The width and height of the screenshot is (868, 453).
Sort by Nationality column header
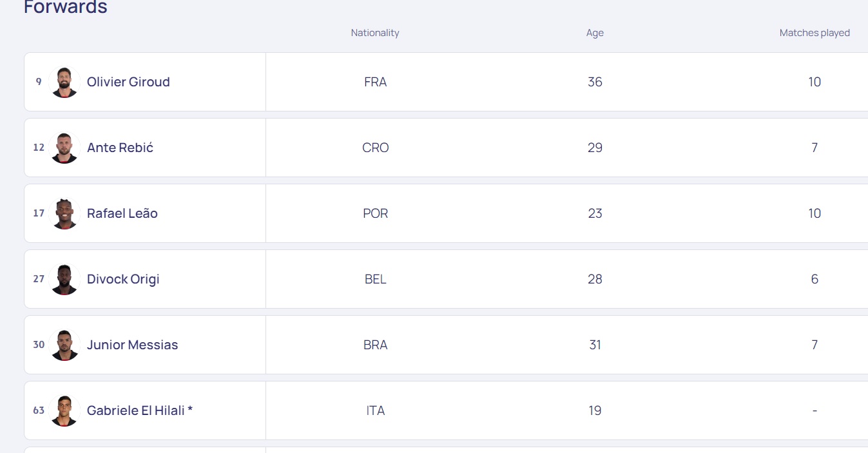point(375,33)
